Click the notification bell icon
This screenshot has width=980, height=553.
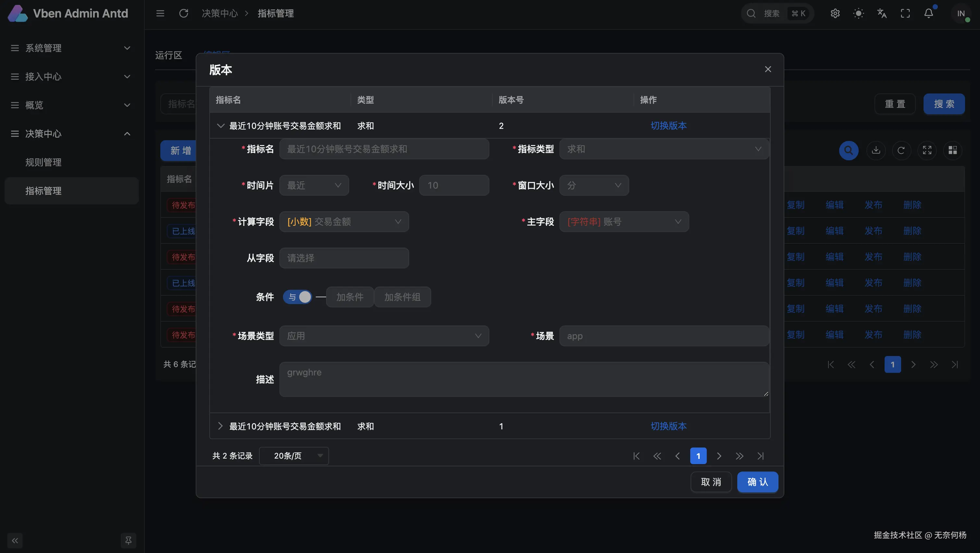point(929,14)
